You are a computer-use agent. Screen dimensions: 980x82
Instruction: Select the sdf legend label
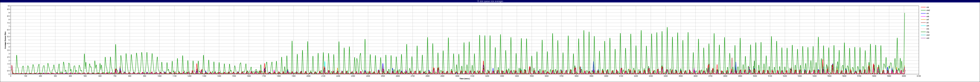pyautogui.click(x=928, y=19)
